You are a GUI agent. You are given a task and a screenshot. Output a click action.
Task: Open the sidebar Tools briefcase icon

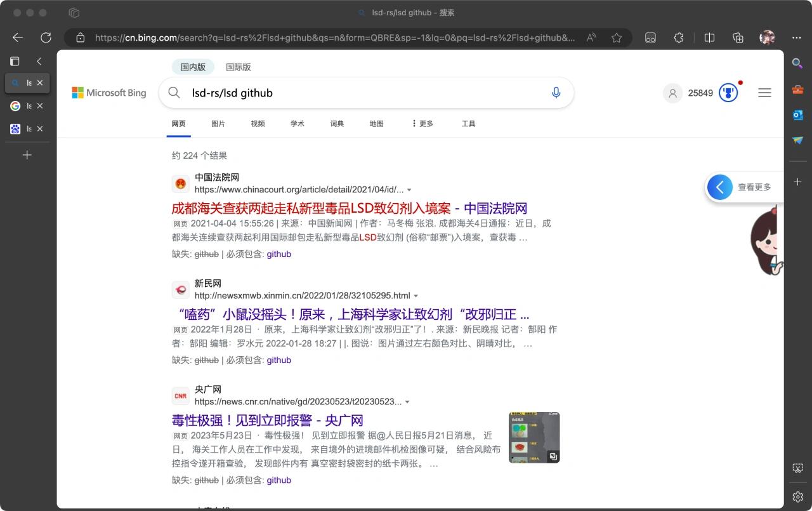[798, 89]
